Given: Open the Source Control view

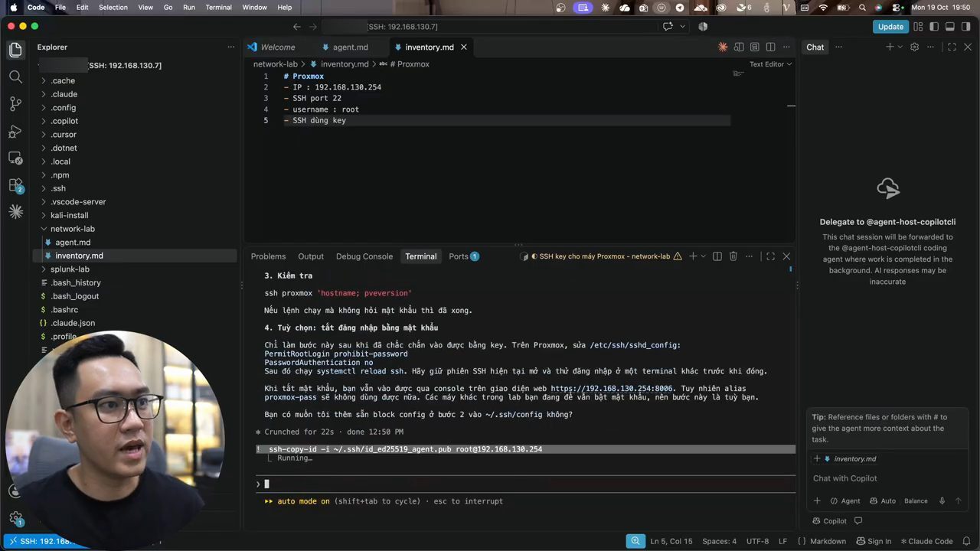Looking at the screenshot, I should pyautogui.click(x=15, y=104).
